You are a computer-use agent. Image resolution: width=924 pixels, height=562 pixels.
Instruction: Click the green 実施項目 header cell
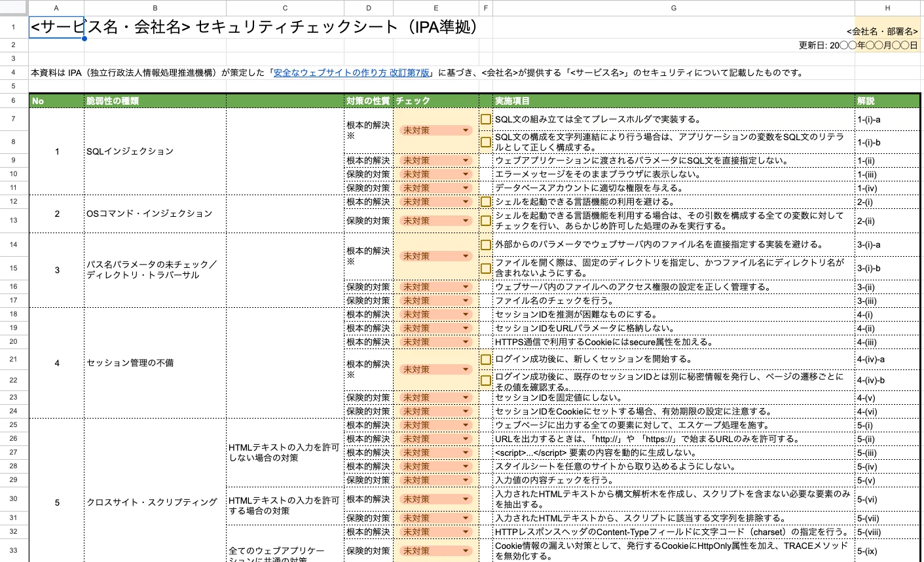point(673,101)
